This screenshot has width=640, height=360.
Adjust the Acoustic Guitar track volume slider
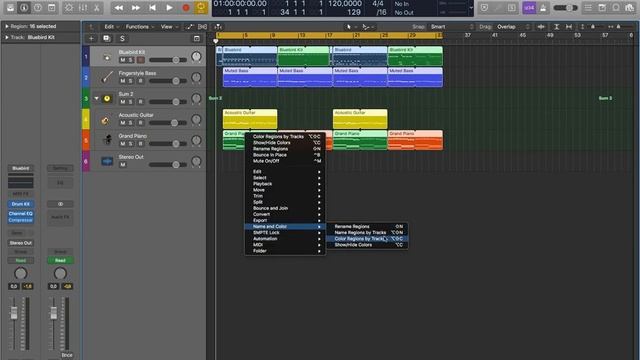(x=168, y=123)
